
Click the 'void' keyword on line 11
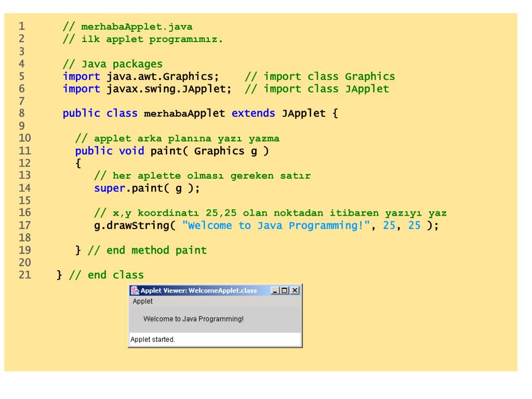click(x=131, y=151)
